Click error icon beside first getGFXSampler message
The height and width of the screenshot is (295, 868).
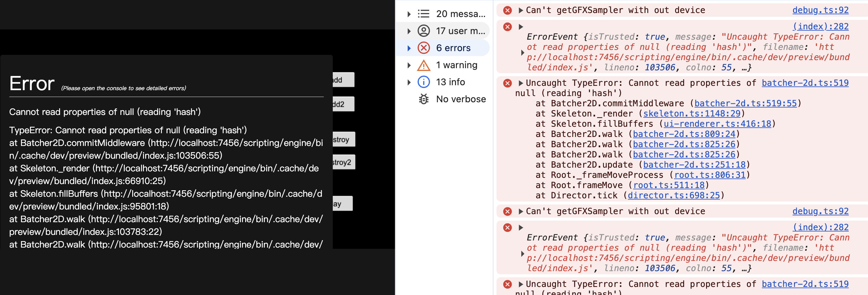coord(507,11)
